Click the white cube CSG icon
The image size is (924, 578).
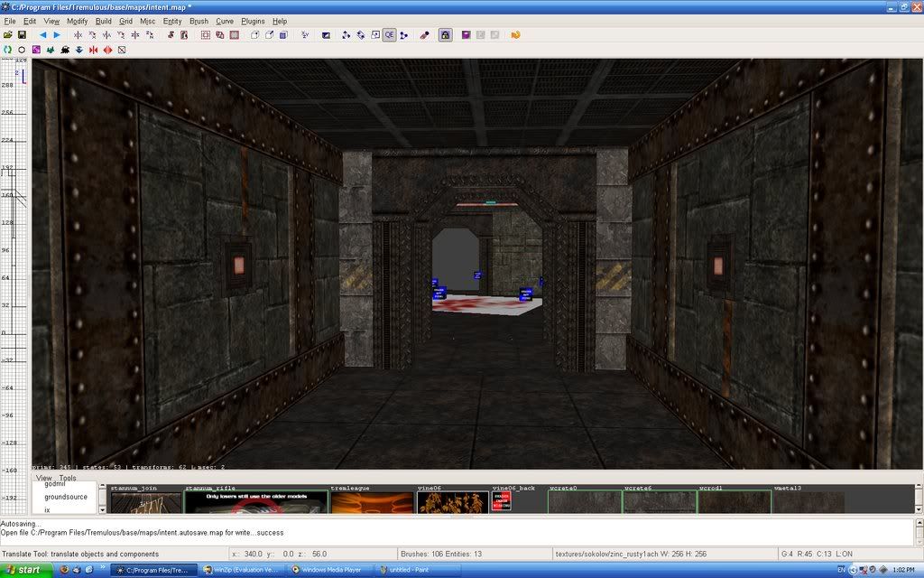pyautogui.click(x=255, y=35)
